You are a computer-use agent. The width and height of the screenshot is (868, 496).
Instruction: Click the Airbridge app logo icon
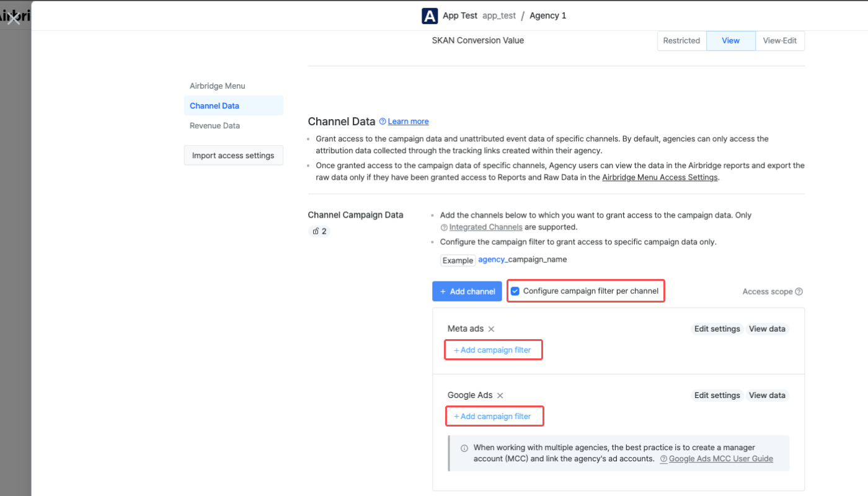point(430,15)
